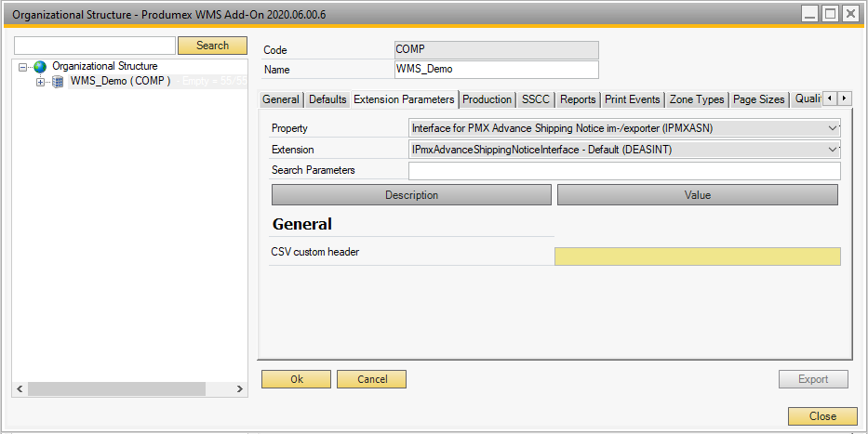Viewport: 868px width, 434px height.
Task: Minimize the Organizational Structure window
Action: (809, 14)
